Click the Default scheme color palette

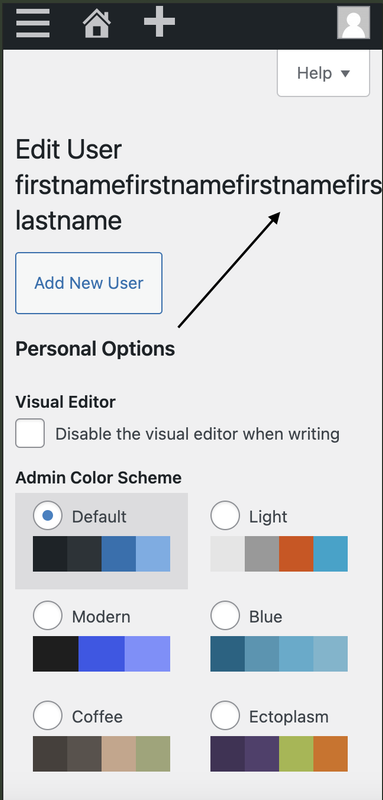(101, 554)
